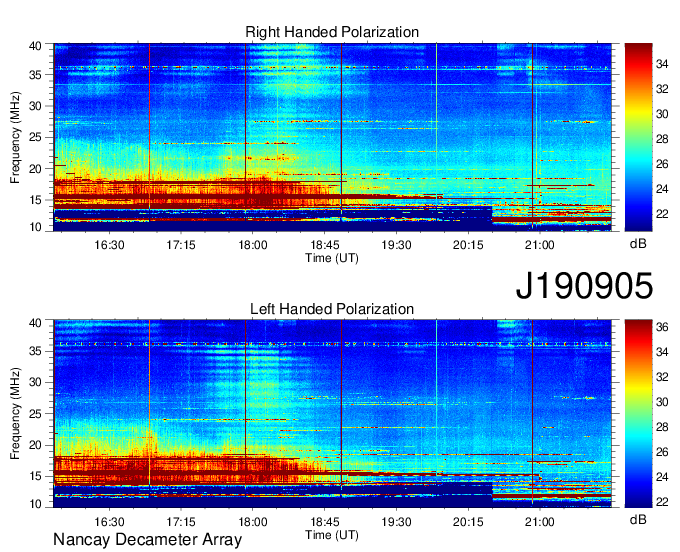The height and width of the screenshot is (552, 680).
Task: Click the "34" value on Right Handed color scale
Action: (662, 64)
